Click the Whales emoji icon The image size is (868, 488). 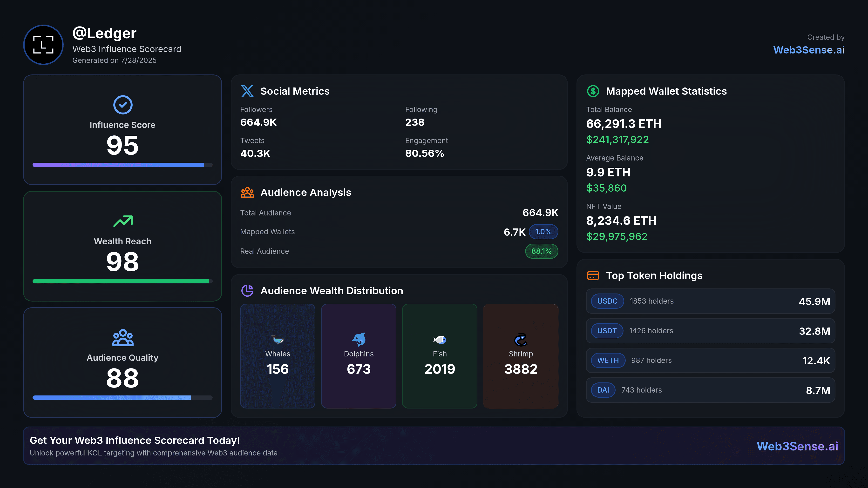(278, 340)
